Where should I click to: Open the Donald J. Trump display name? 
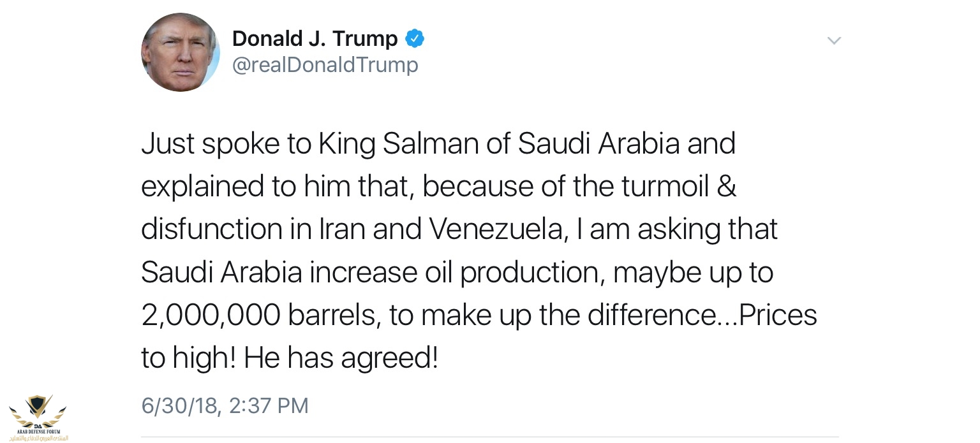click(x=315, y=39)
